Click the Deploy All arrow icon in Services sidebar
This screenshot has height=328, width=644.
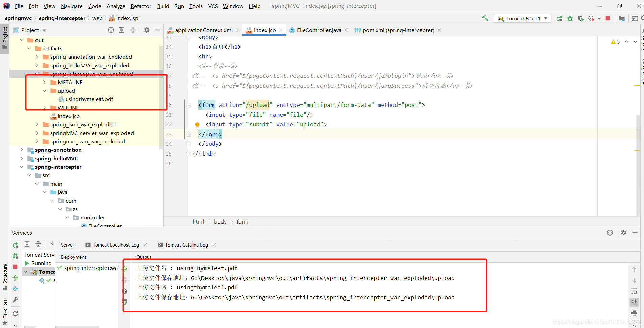pos(15,278)
